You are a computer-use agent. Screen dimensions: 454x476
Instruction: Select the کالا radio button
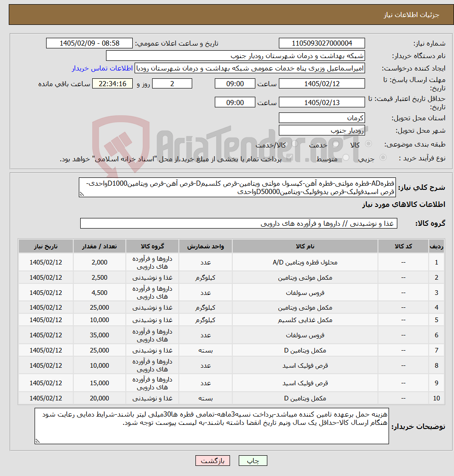click(x=369, y=144)
